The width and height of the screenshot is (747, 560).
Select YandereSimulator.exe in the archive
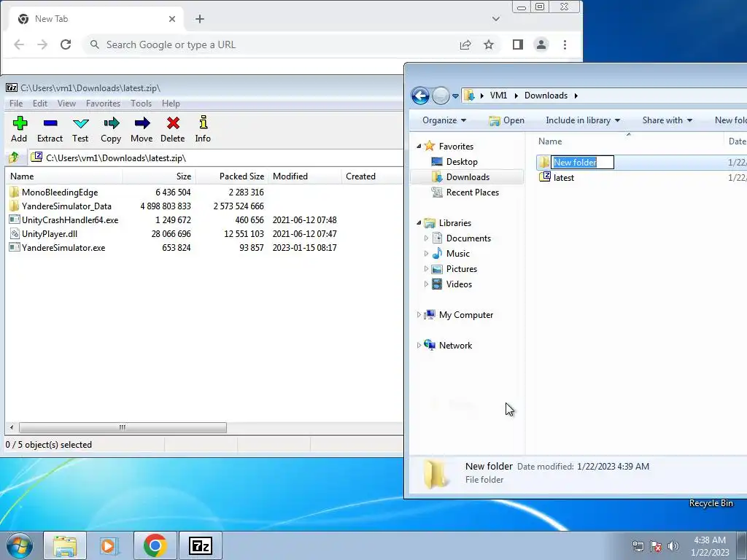[63, 248]
